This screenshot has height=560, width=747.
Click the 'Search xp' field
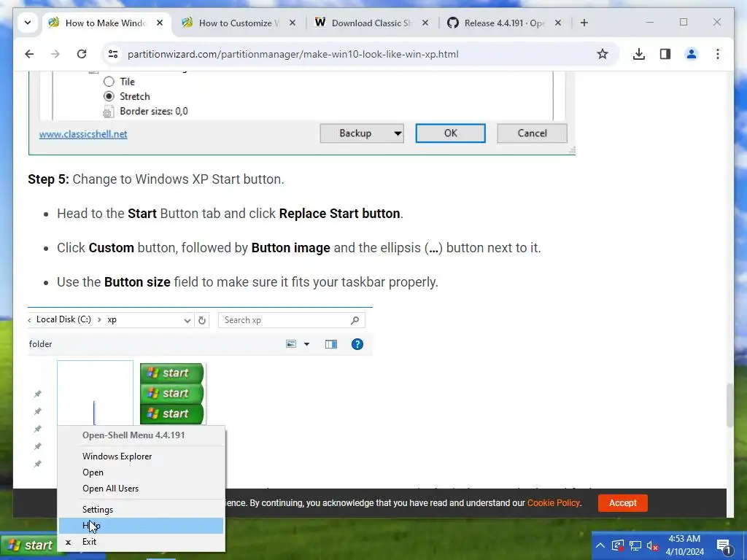[292, 321]
